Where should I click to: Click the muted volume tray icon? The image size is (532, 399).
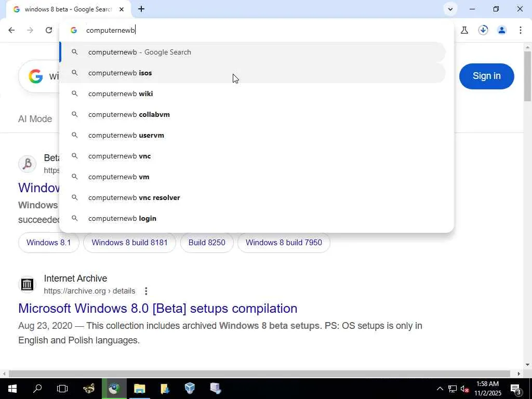[464, 389]
